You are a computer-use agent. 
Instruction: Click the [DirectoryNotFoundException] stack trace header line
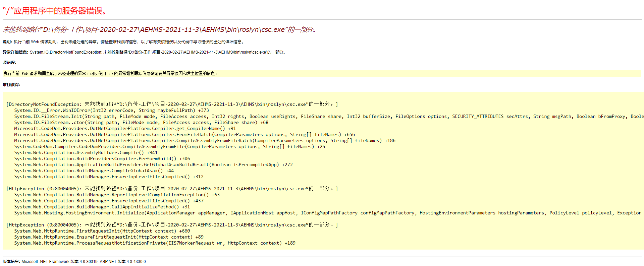(x=172, y=104)
